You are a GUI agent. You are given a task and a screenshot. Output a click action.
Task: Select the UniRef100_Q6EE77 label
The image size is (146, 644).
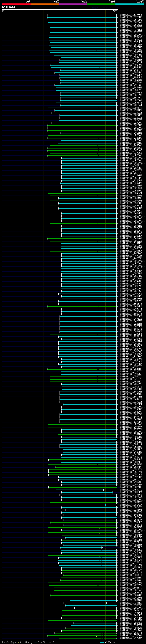click(131, 170)
